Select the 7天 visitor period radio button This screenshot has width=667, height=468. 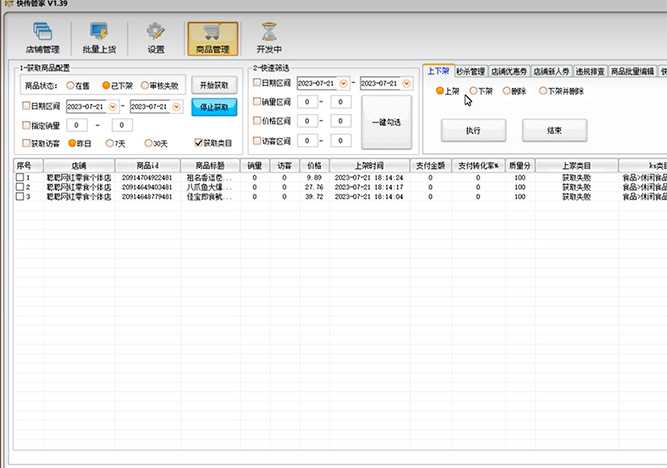[x=109, y=143]
